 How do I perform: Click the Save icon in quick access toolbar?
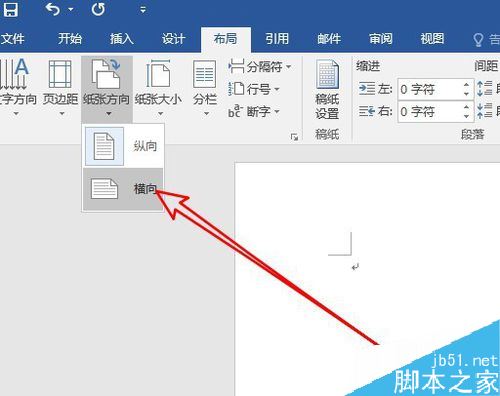coord(10,9)
